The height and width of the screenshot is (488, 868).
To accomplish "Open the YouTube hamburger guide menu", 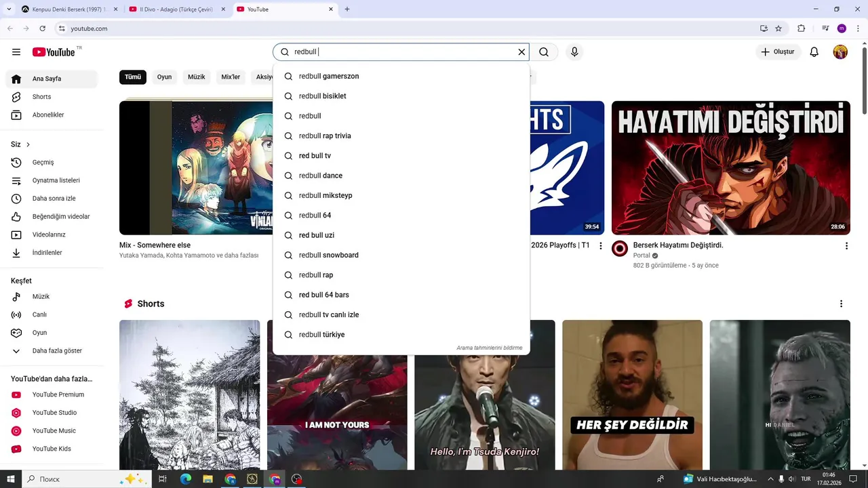I will tap(16, 52).
